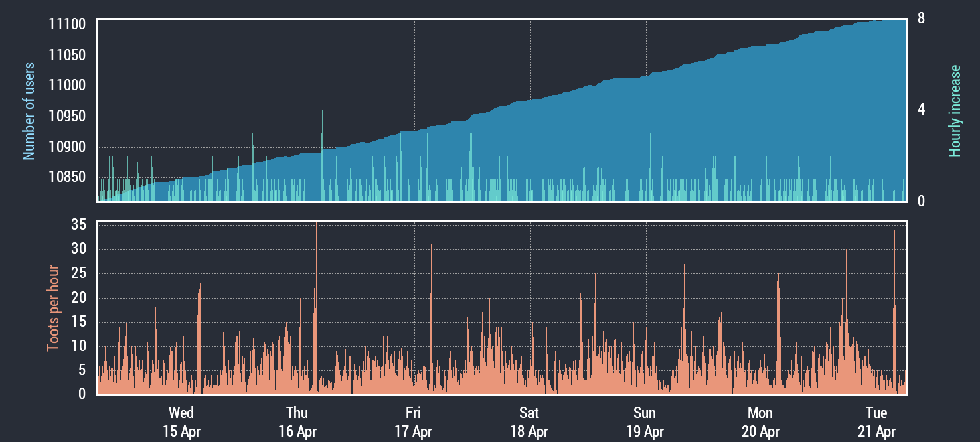Select the Wed 15 Apr date label
Image resolution: width=980 pixels, height=442 pixels.
(x=181, y=422)
